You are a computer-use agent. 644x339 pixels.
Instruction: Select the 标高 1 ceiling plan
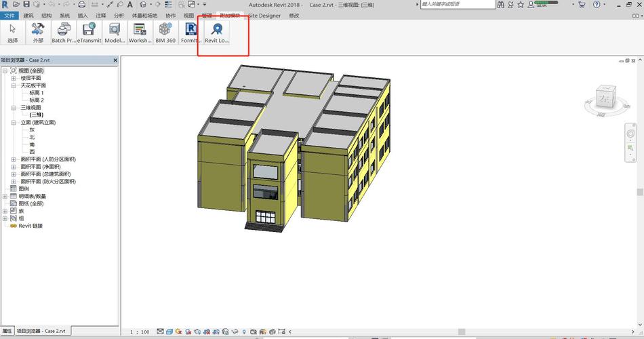[x=36, y=93]
